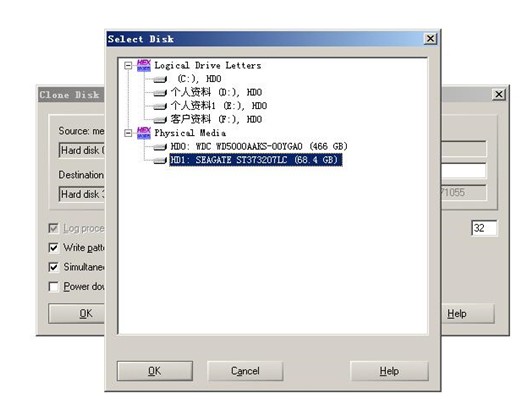The width and height of the screenshot is (529, 404).
Task: Select HD0: WDC WD5000AAKS-00YGA0 (466 GB)
Action: tap(259, 146)
